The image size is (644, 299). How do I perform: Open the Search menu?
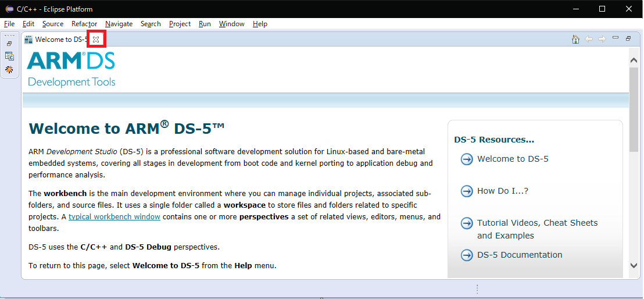point(151,24)
